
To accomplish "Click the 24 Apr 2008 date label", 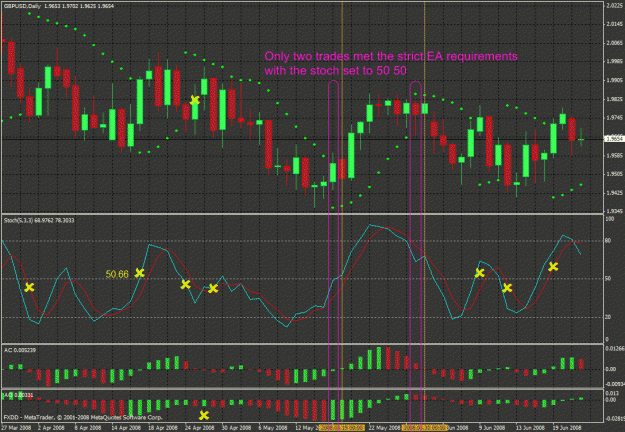I will (x=200, y=428).
